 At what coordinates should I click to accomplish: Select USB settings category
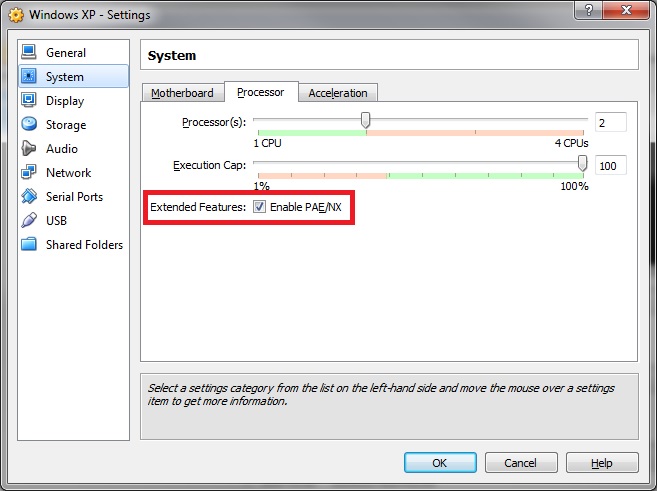[x=73, y=220]
